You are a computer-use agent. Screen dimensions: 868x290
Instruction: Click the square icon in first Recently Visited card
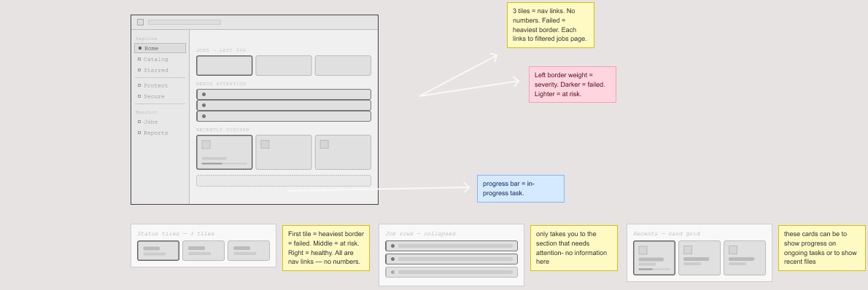point(206,144)
